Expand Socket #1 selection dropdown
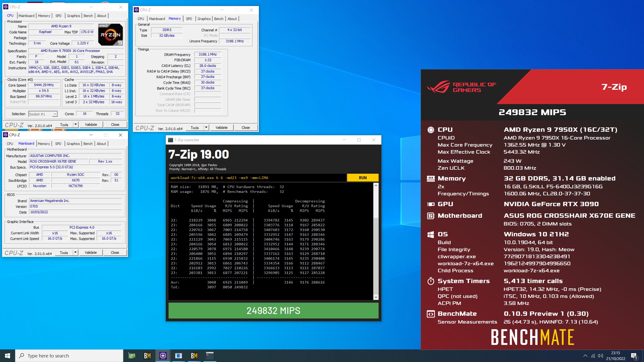This screenshot has width=644, height=362. pyautogui.click(x=55, y=114)
